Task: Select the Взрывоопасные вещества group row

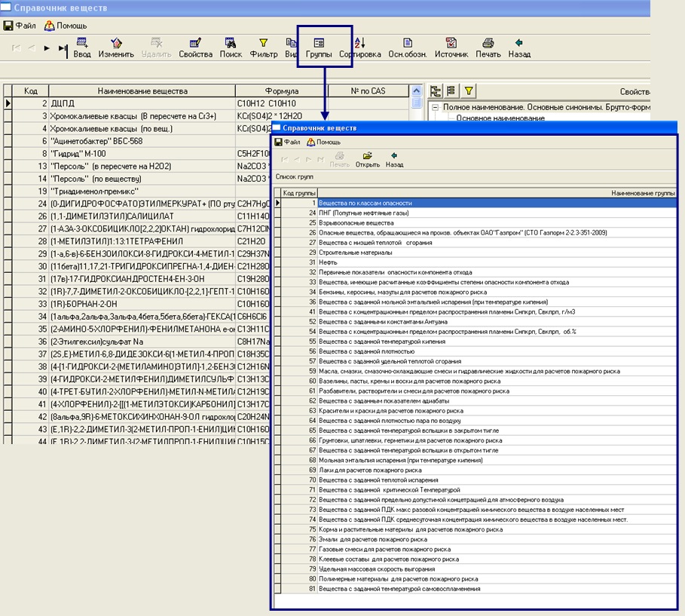Action: click(x=356, y=223)
